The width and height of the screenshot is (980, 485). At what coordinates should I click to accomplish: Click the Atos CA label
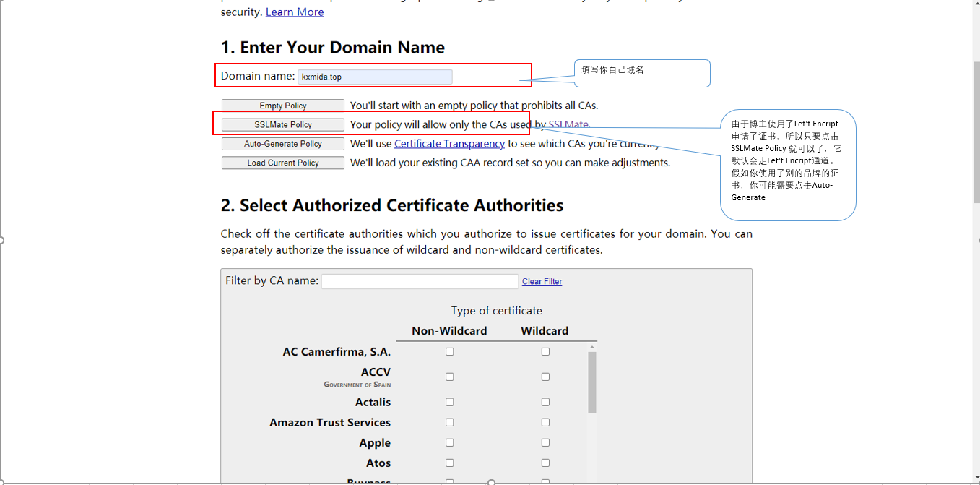point(378,463)
